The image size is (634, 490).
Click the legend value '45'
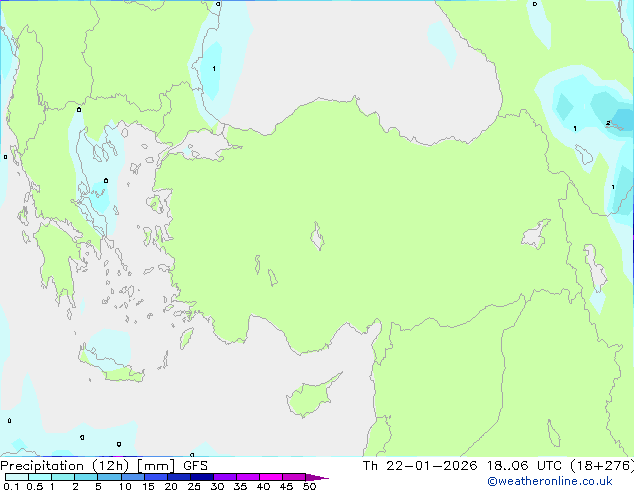286,486
